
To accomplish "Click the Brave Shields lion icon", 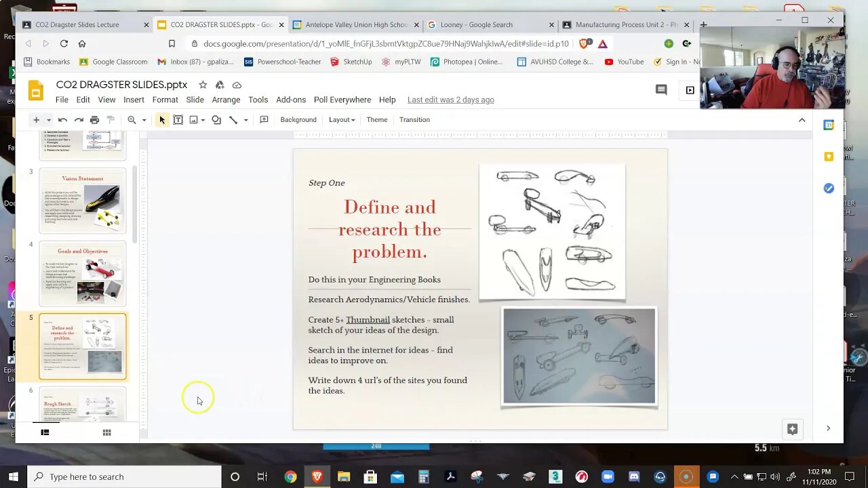I will (585, 43).
